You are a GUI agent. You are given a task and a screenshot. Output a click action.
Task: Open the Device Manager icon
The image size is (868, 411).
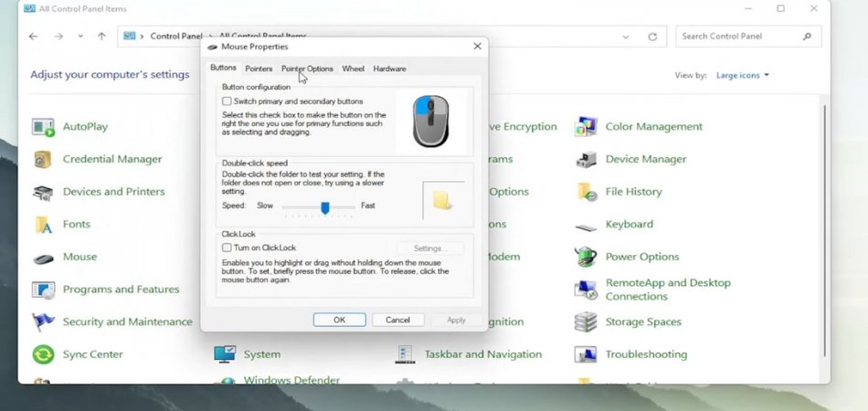click(586, 159)
